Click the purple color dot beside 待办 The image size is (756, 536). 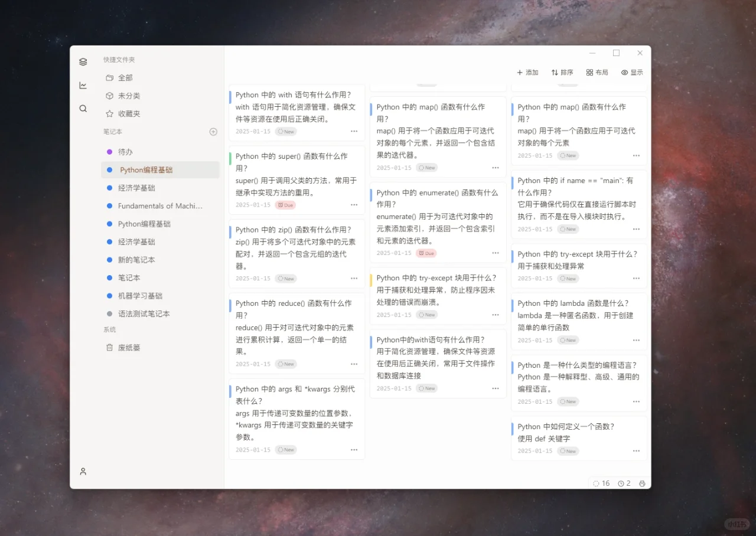coord(109,152)
